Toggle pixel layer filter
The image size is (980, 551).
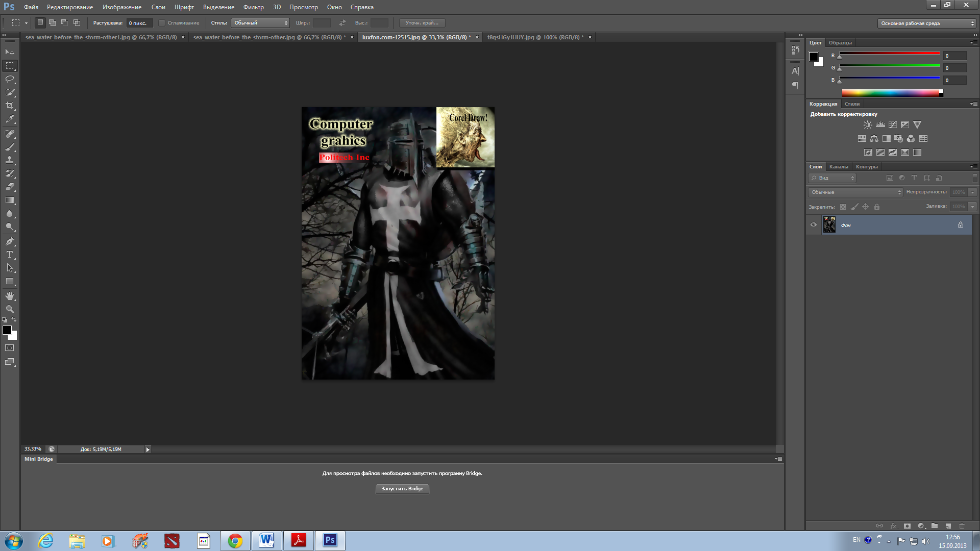click(890, 178)
